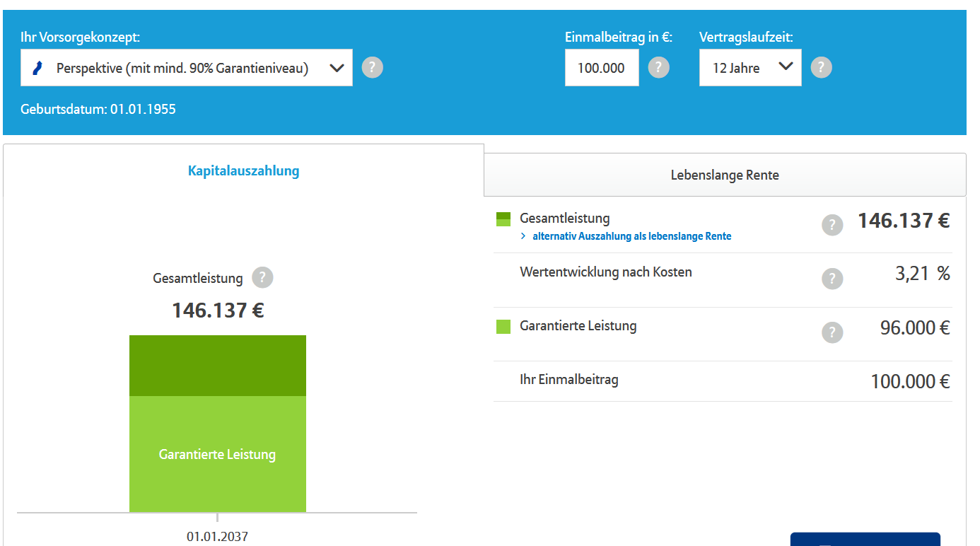Click help icon next to Vertragslaufzeit dropdown

pyautogui.click(x=821, y=68)
